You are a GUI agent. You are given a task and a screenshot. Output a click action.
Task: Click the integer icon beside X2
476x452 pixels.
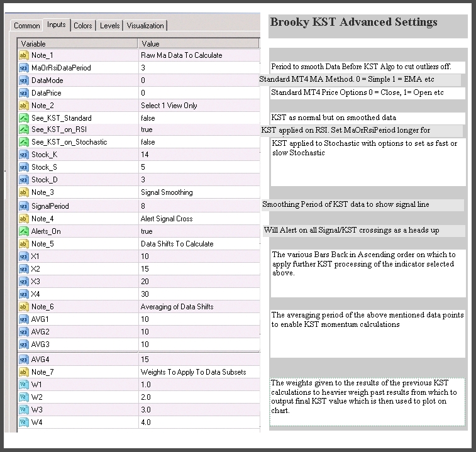(23, 269)
